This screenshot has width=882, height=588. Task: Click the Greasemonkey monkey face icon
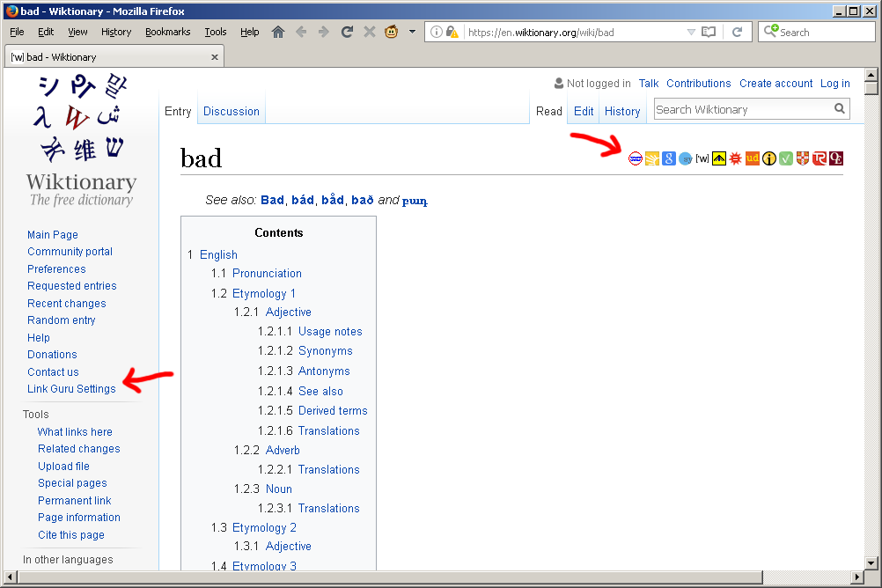pyautogui.click(x=392, y=32)
